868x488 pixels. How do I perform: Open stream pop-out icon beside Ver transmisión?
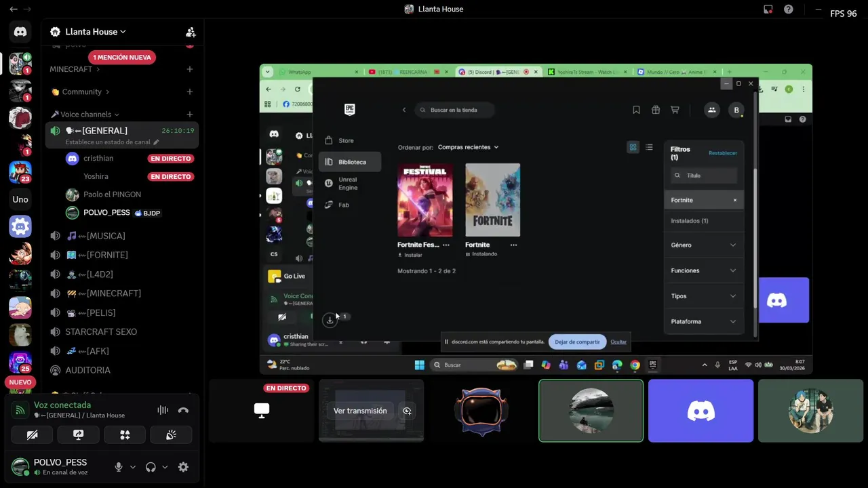[407, 411]
